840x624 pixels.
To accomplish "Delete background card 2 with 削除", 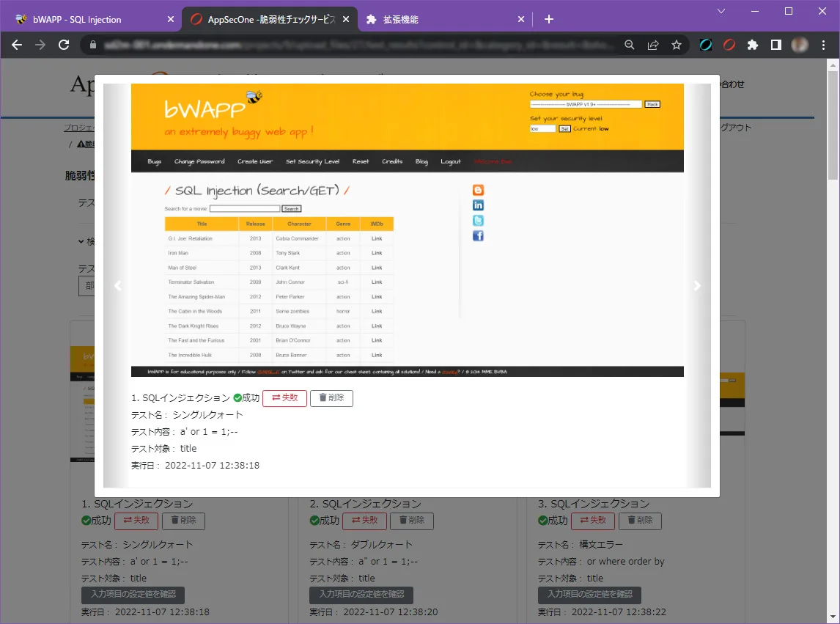I will [x=412, y=521].
